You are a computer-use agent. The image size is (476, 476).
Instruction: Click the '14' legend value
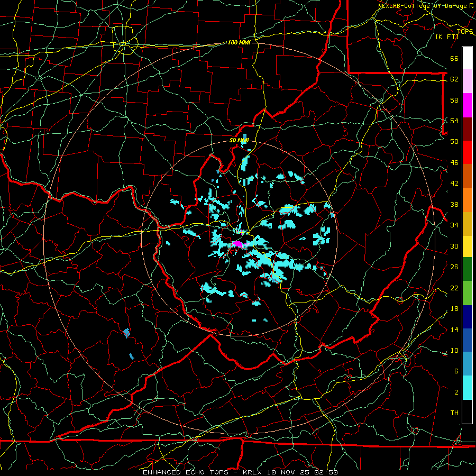tap(454, 329)
